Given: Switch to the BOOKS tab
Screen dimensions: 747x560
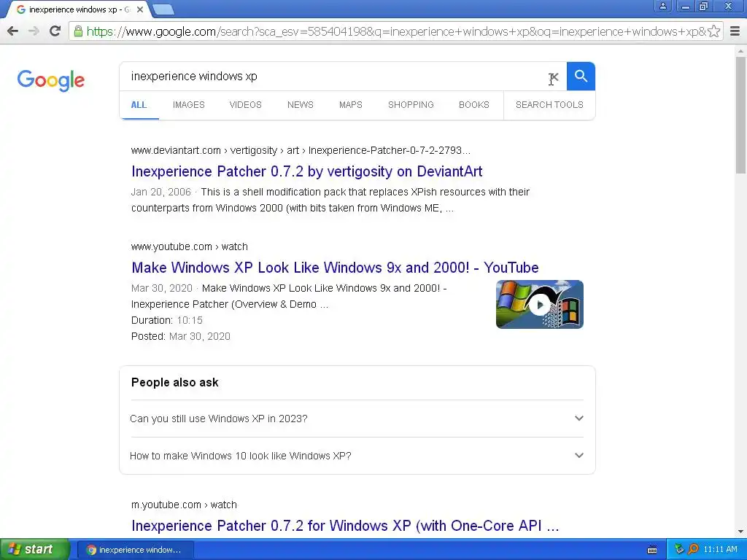Looking at the screenshot, I should [474, 105].
